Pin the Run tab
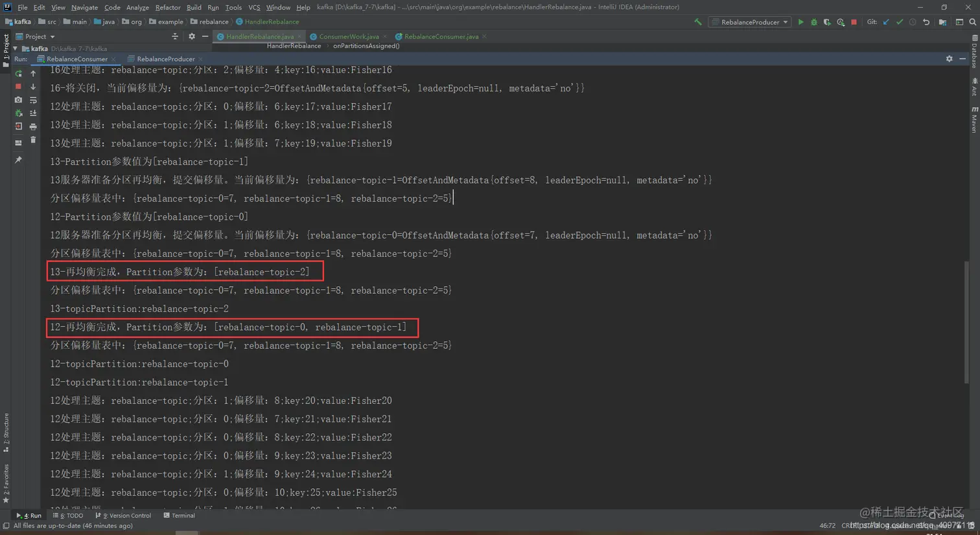This screenshot has height=535, width=980. tap(18, 160)
